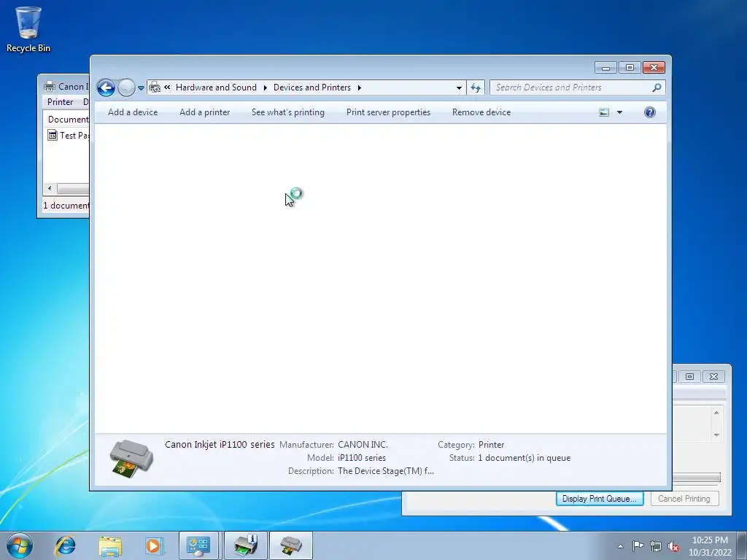Open recent pages dropdown beside Forward button

[141, 88]
